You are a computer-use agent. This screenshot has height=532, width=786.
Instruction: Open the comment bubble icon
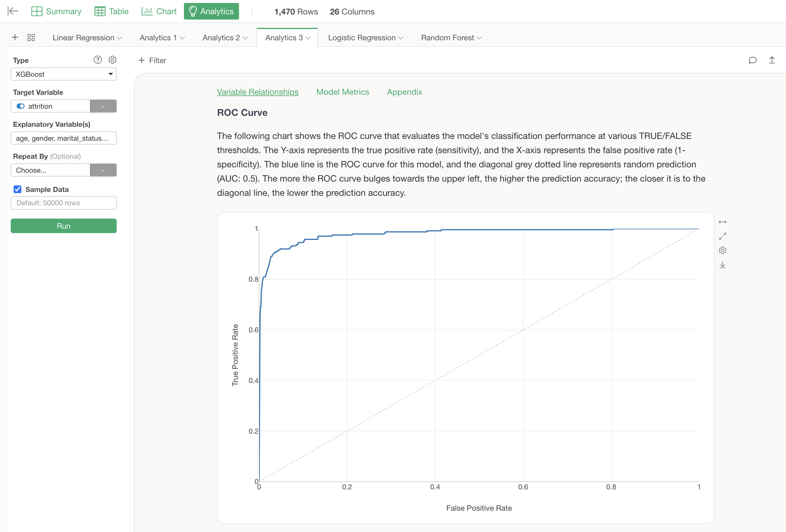(x=753, y=60)
